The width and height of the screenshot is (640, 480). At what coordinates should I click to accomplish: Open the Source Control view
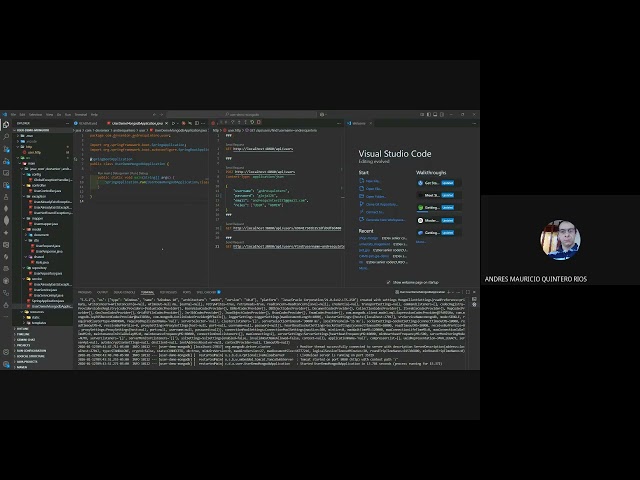pos(6,149)
